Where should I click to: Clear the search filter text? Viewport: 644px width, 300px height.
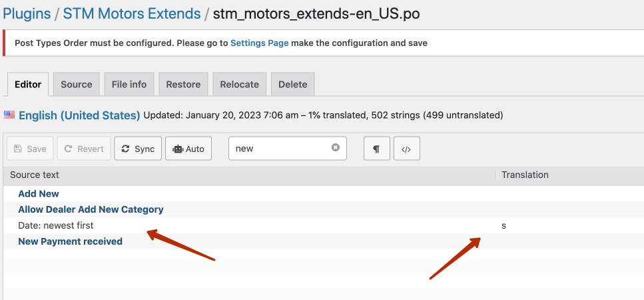336,148
